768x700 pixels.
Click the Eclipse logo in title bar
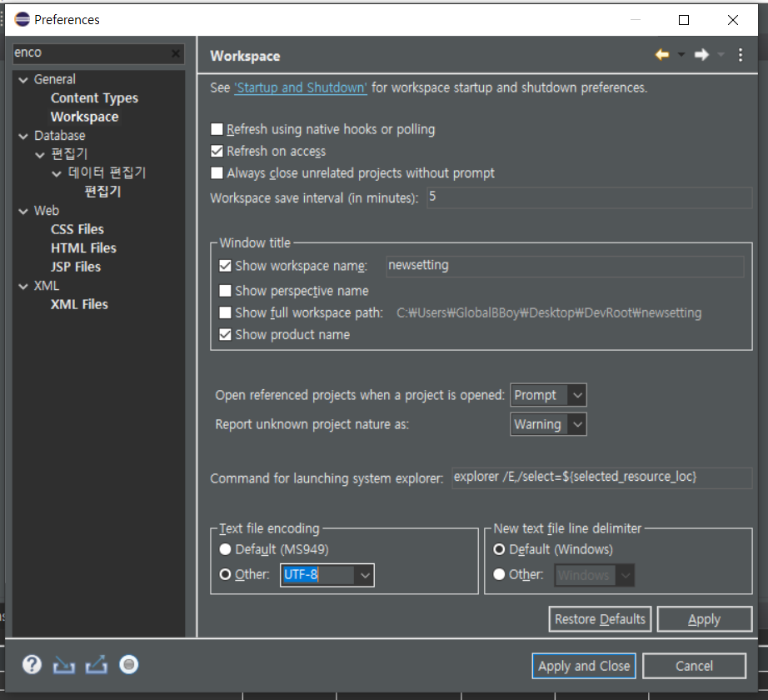(x=22, y=19)
